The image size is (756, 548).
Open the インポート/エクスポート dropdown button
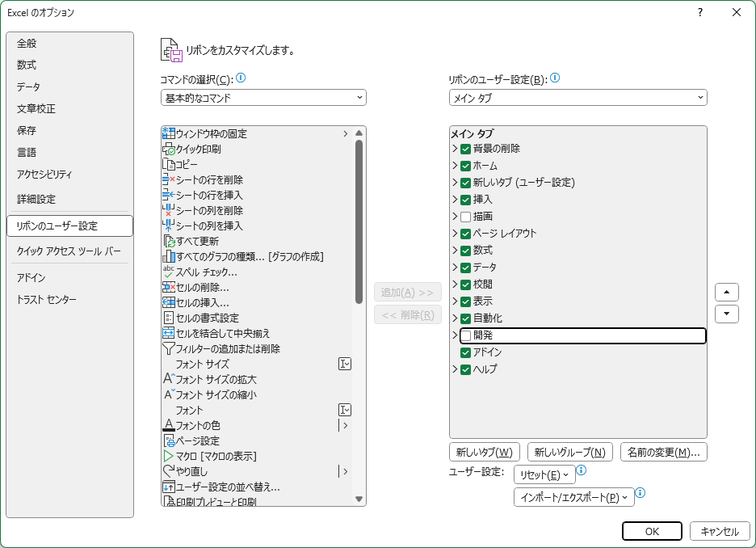coord(573,497)
